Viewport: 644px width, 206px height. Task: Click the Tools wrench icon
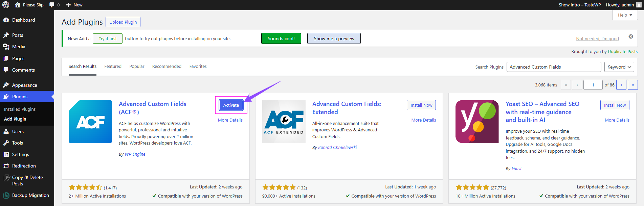point(6,143)
